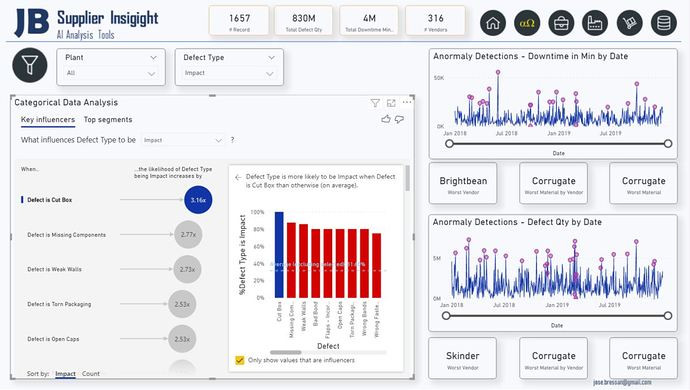Click the upper Corrugate Worst Material card
Screen dimensions: 690x390
[x=643, y=184]
